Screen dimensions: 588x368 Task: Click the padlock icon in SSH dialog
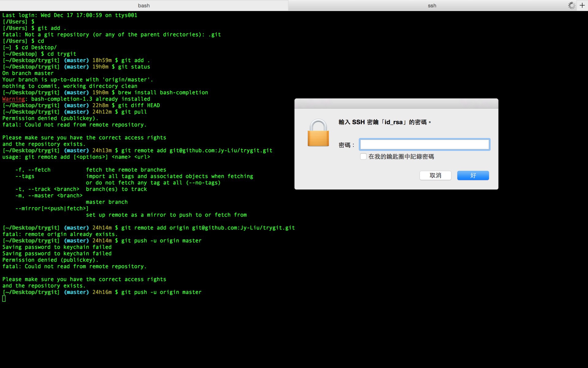(318, 133)
